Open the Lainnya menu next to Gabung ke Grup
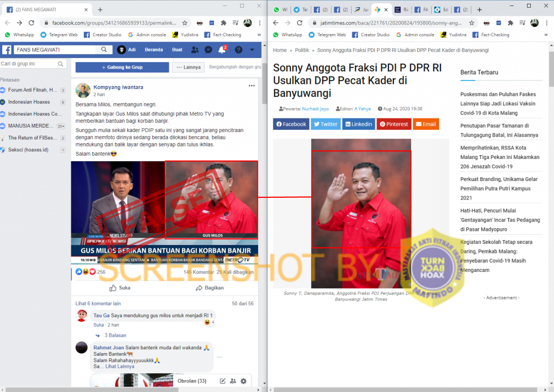Image resolution: width=554 pixels, height=392 pixels. 188,67
